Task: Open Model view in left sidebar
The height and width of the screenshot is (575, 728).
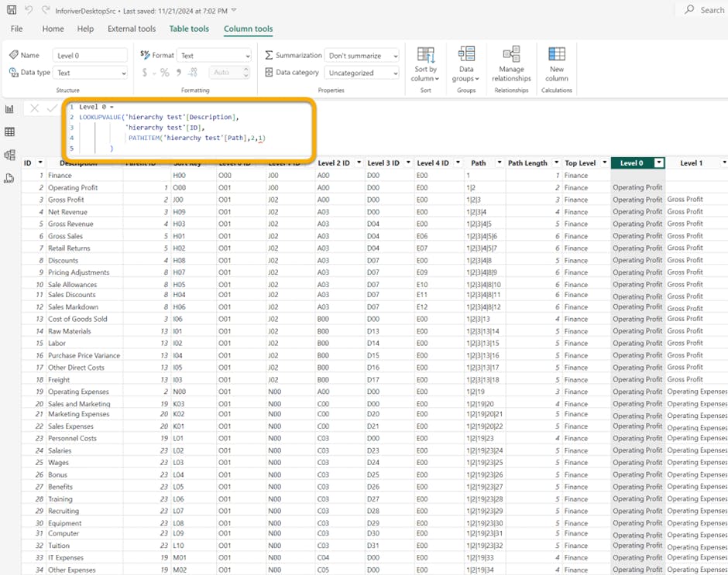Action: click(x=10, y=156)
